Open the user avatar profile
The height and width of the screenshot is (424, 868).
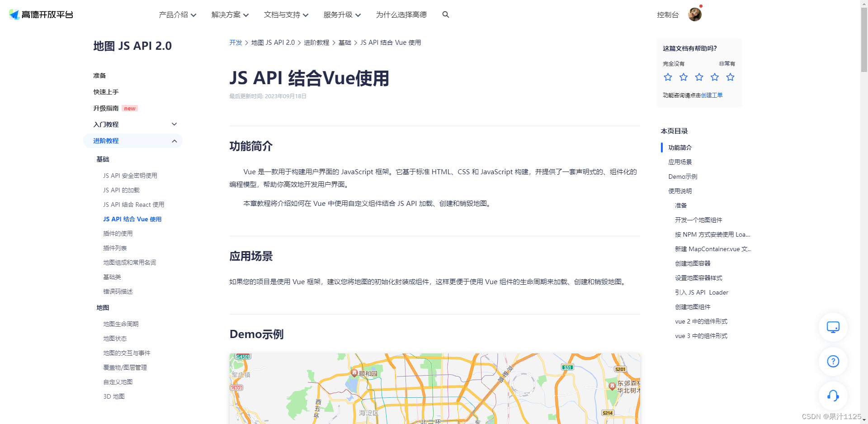695,14
